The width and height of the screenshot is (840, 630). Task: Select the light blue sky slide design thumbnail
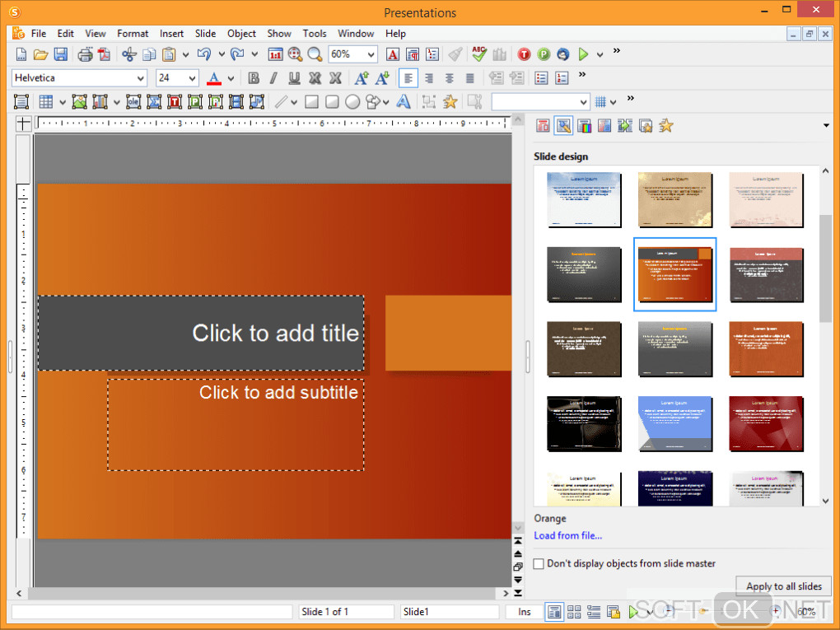(584, 199)
